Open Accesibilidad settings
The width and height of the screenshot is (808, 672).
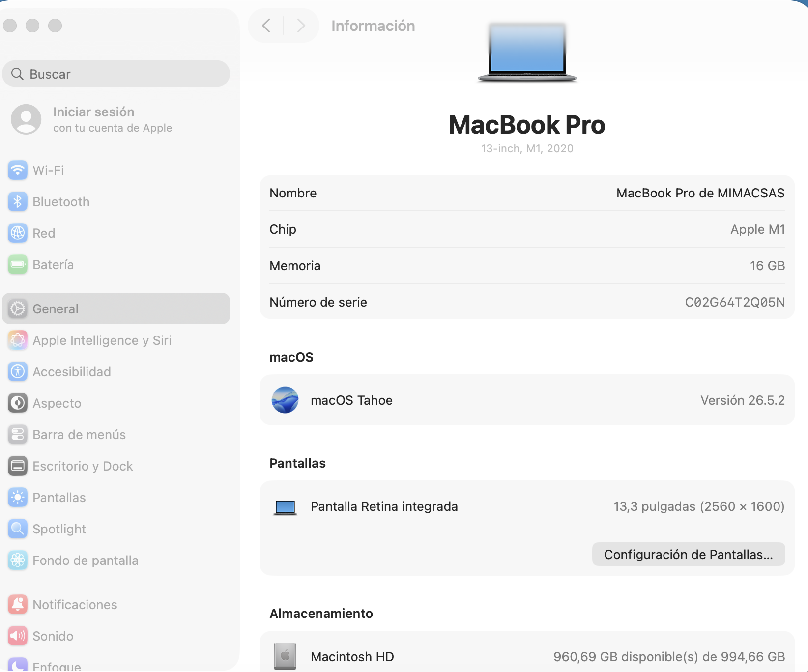point(116,372)
